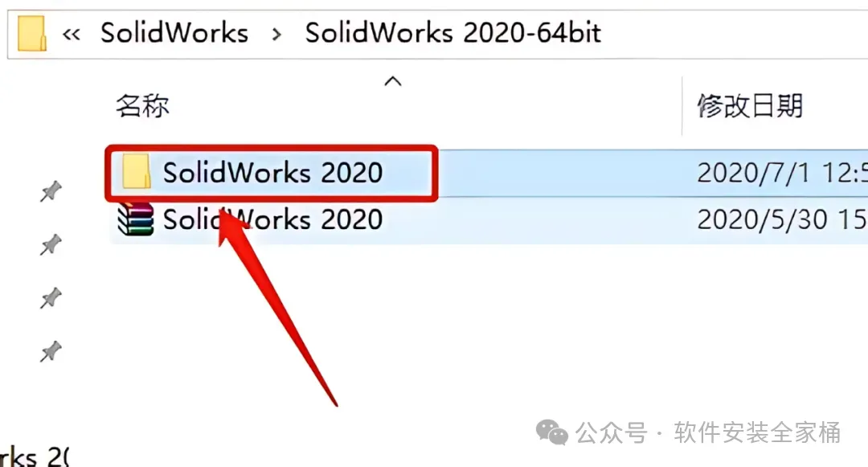Go to the SolidWorks breadcrumb folder
The height and width of the screenshot is (467, 868).
point(174,33)
